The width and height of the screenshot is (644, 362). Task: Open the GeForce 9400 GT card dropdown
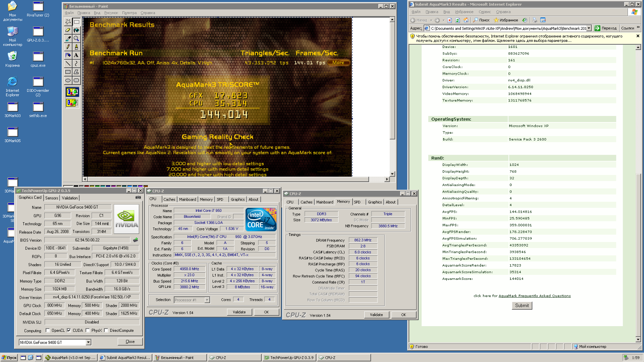pyautogui.click(x=89, y=342)
